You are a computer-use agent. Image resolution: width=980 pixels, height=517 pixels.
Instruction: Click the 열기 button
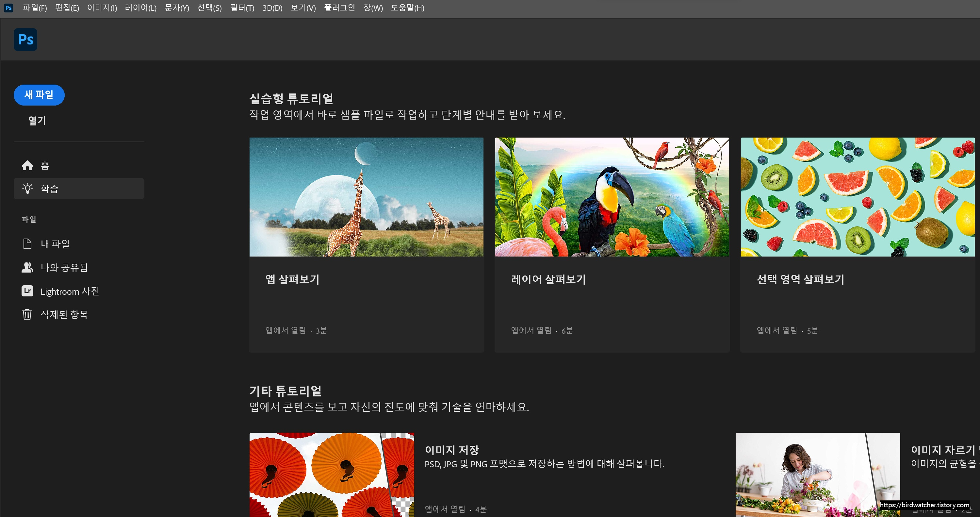tap(37, 121)
